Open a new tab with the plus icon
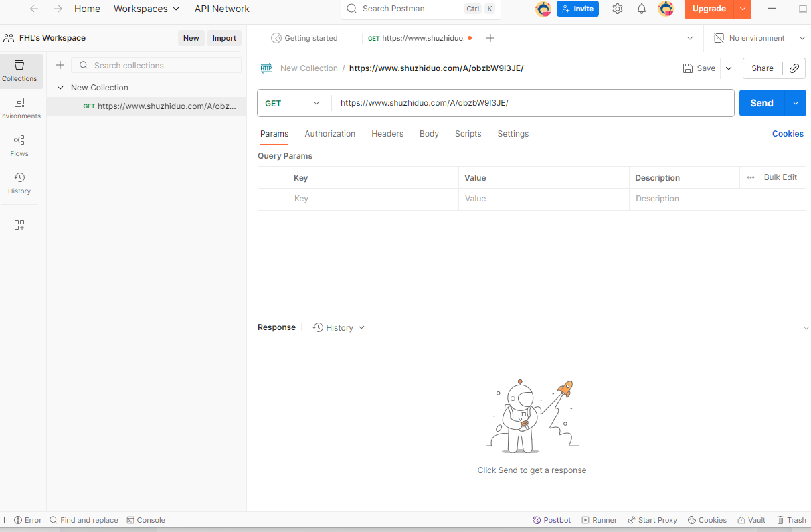This screenshot has height=532, width=811. click(x=490, y=38)
